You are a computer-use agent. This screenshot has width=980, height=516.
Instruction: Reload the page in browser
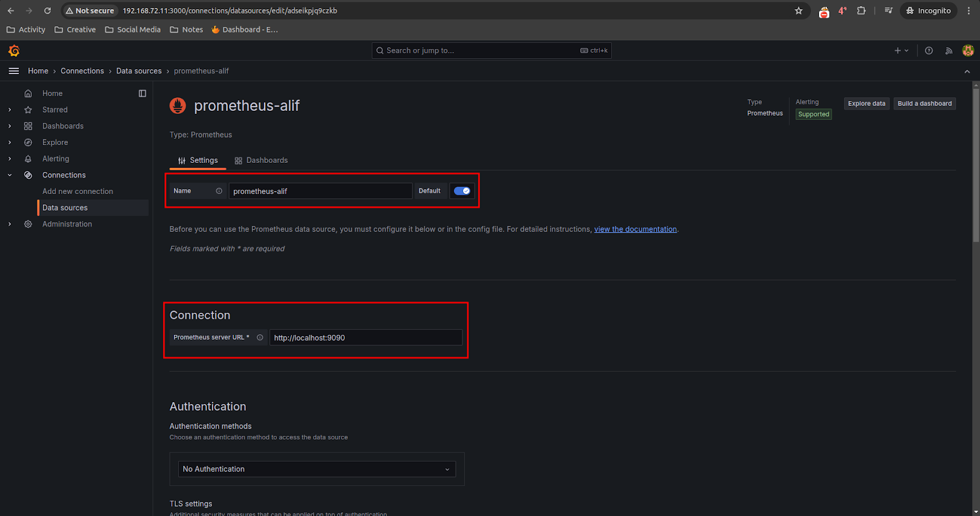click(x=47, y=10)
